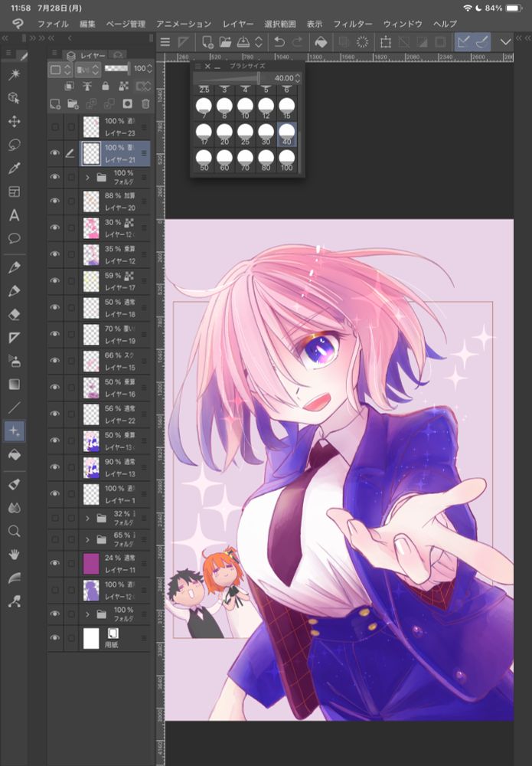Select the Move Layer tool
This screenshot has width=532, height=766.
14,121
